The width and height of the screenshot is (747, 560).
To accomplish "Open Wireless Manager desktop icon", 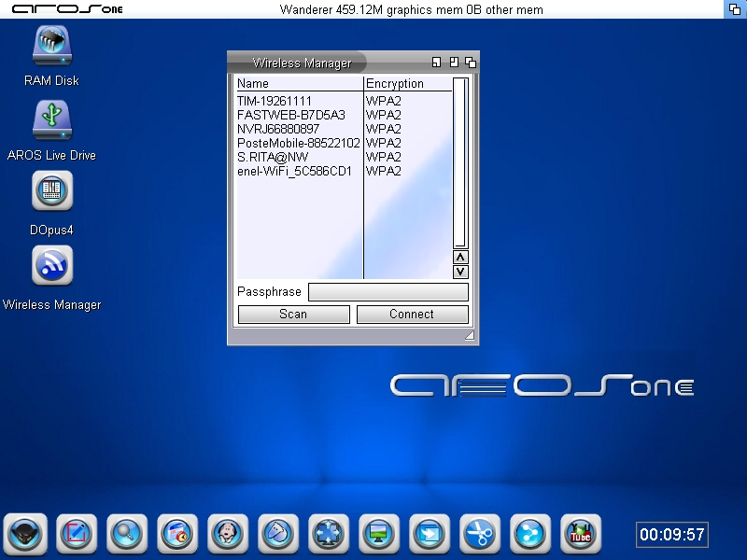I will pyautogui.click(x=52, y=265).
